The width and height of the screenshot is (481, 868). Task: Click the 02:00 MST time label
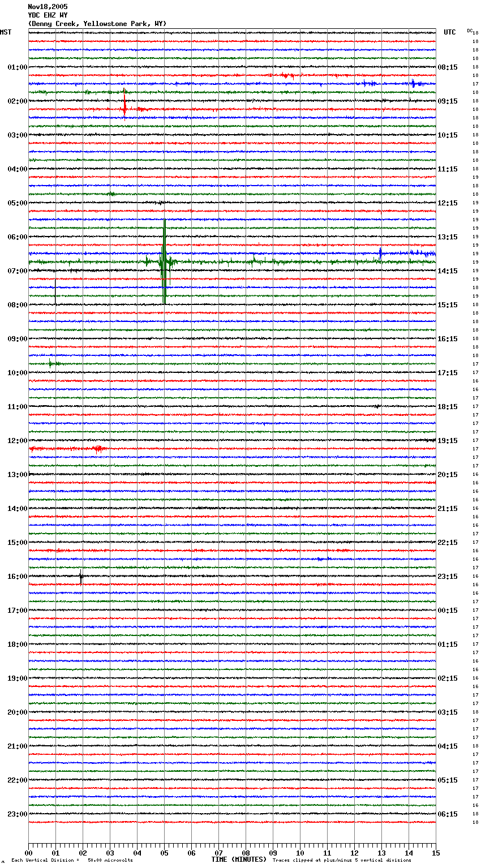(18, 101)
